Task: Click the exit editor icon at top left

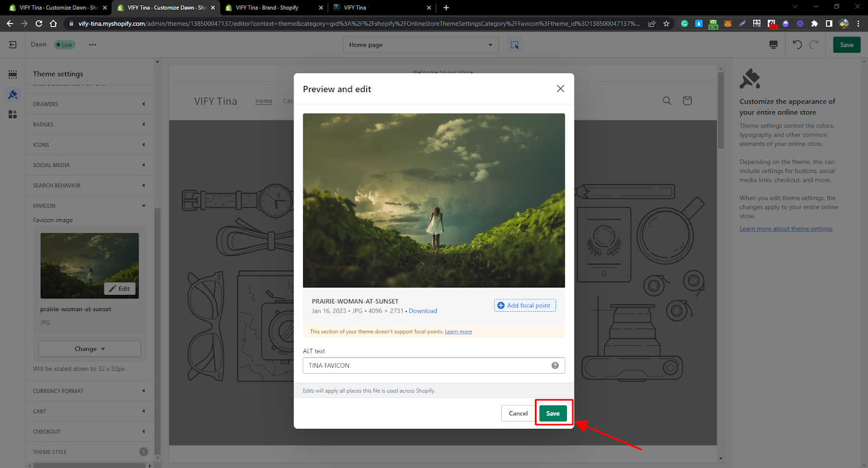Action: pos(12,45)
